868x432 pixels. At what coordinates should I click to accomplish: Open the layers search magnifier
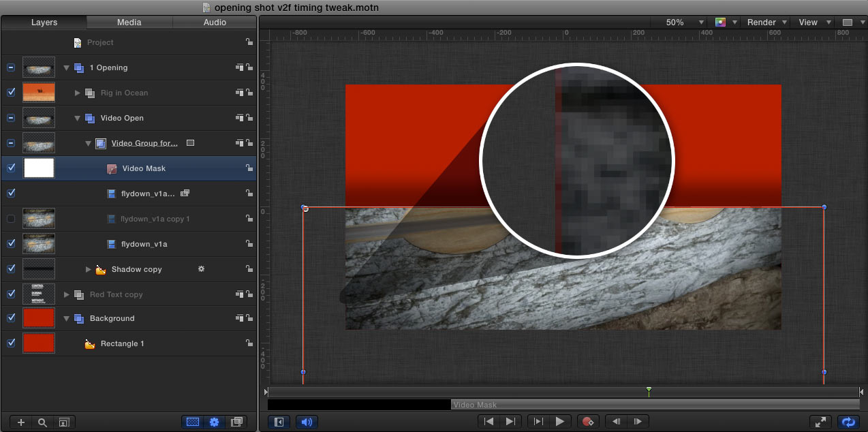tap(42, 422)
